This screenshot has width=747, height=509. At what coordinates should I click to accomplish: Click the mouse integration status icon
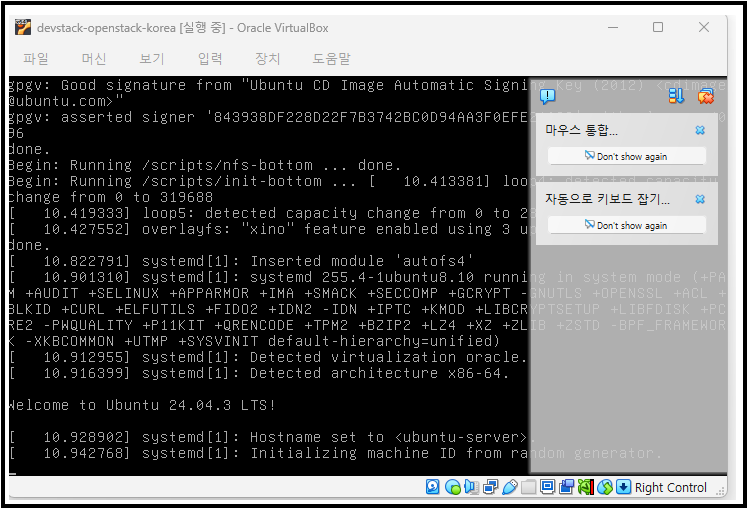[605, 487]
